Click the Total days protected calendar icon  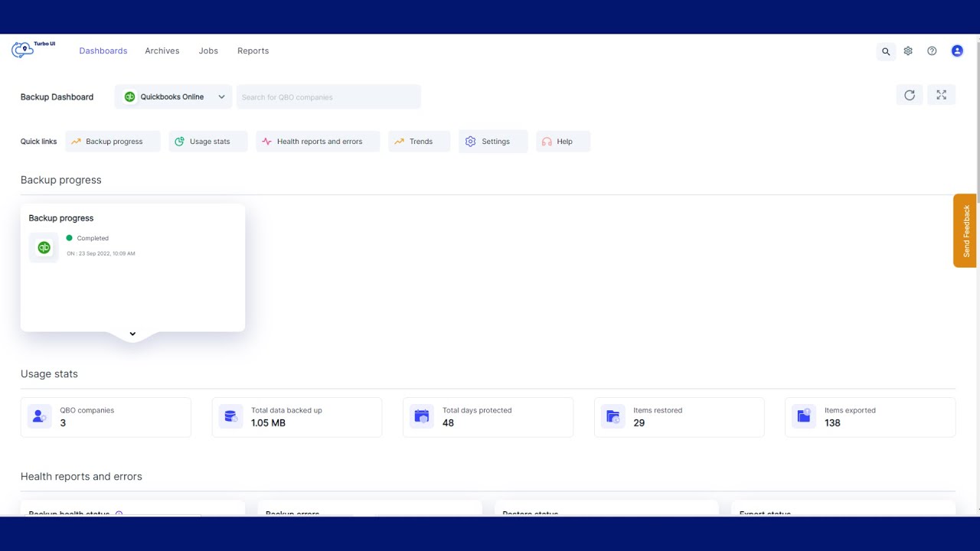[x=421, y=416]
